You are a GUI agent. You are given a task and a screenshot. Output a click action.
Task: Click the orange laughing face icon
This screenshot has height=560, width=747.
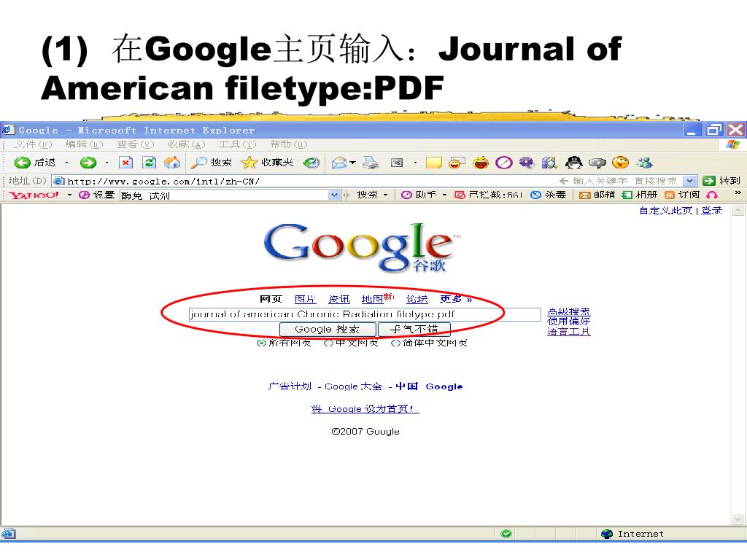(481, 163)
